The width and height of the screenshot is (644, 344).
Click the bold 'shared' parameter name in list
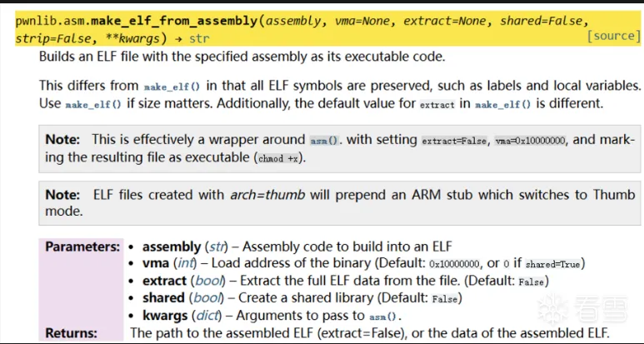pos(163,298)
